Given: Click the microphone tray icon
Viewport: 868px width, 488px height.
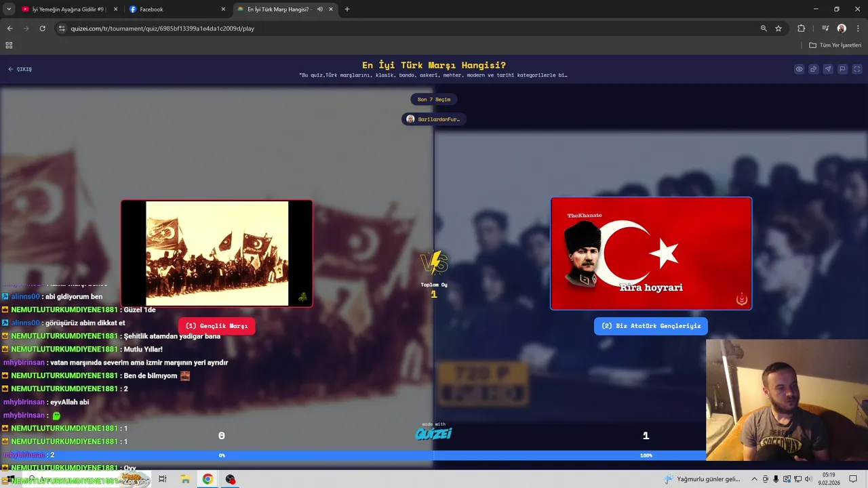Looking at the screenshot, I should coord(776,479).
